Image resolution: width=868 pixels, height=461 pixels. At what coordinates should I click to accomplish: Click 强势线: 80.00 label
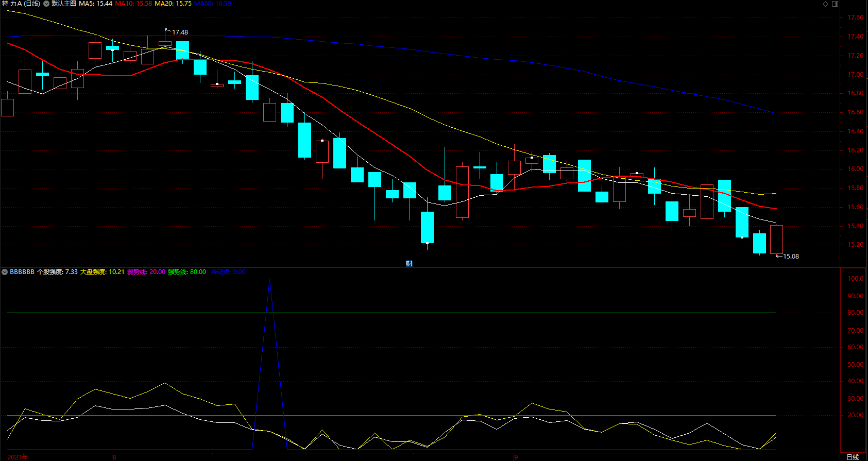[187, 271]
